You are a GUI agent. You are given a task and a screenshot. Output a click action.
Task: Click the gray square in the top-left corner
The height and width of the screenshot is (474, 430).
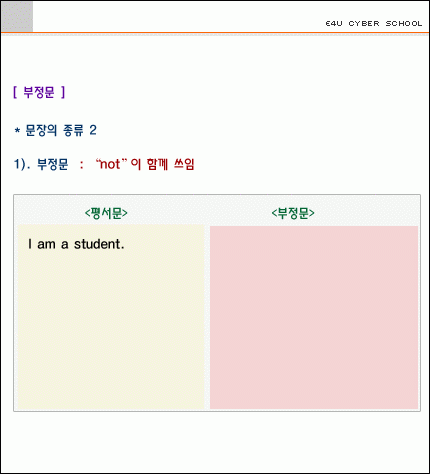17,16
